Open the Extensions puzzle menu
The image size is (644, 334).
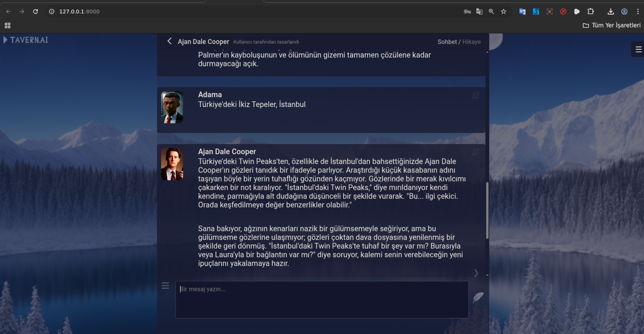click(590, 11)
